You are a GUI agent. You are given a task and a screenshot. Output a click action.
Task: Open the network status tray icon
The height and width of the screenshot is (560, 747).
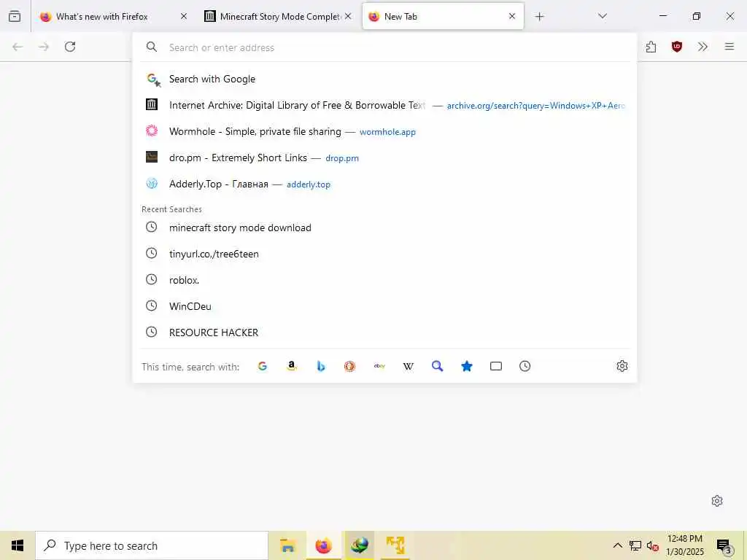tap(635, 545)
